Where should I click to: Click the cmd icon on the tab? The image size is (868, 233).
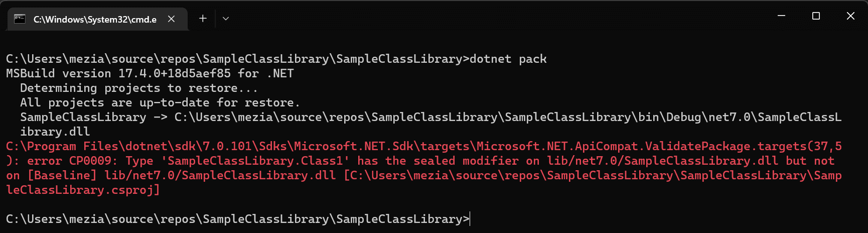click(20, 19)
